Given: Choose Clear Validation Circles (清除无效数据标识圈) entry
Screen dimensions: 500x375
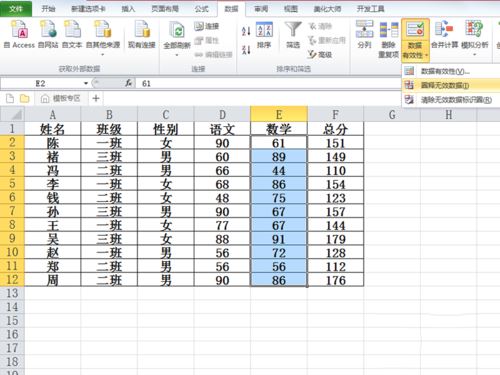Looking at the screenshot, I should coord(451,100).
